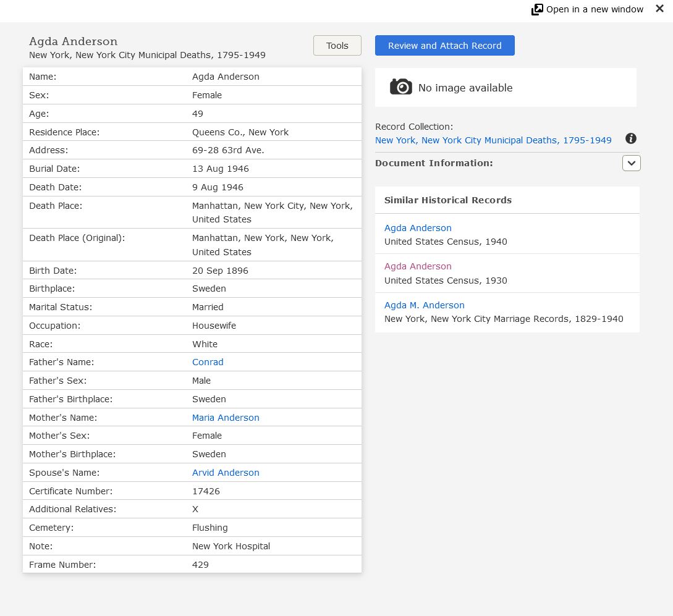The image size is (673, 616).
Task: Click the Death Date '9 Aug 1946'
Action: pos(218,187)
